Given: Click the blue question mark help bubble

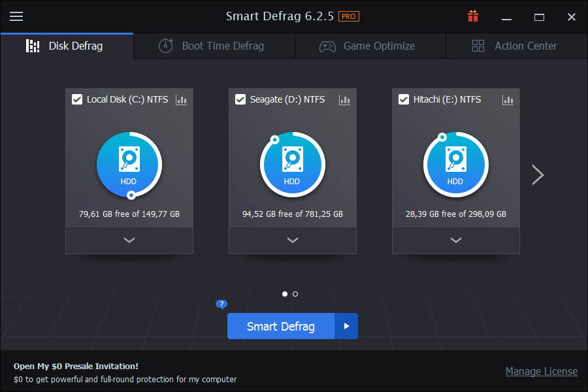Looking at the screenshot, I should (221, 304).
